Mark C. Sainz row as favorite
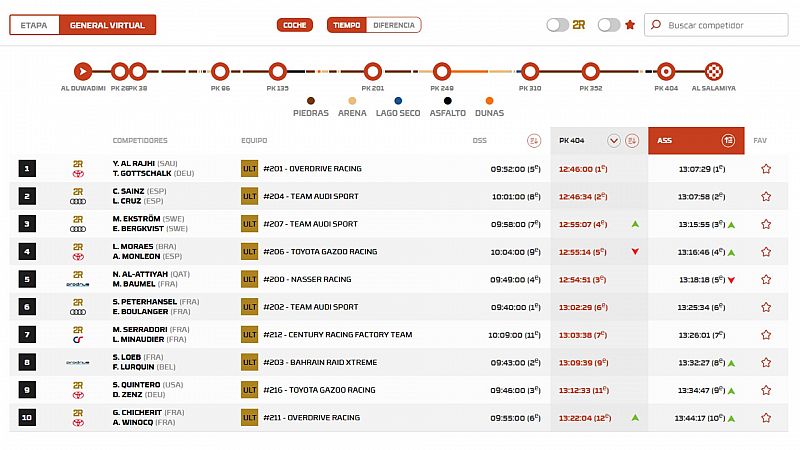 click(x=766, y=197)
